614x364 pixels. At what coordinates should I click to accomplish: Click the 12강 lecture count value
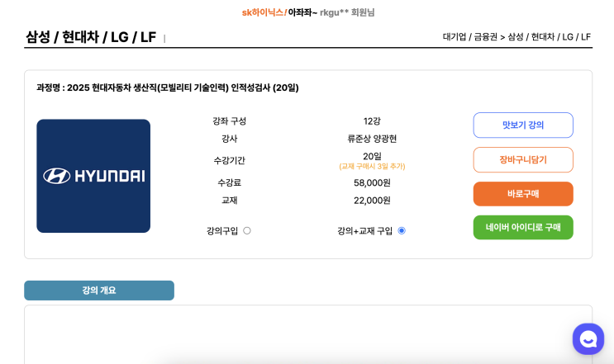click(372, 121)
